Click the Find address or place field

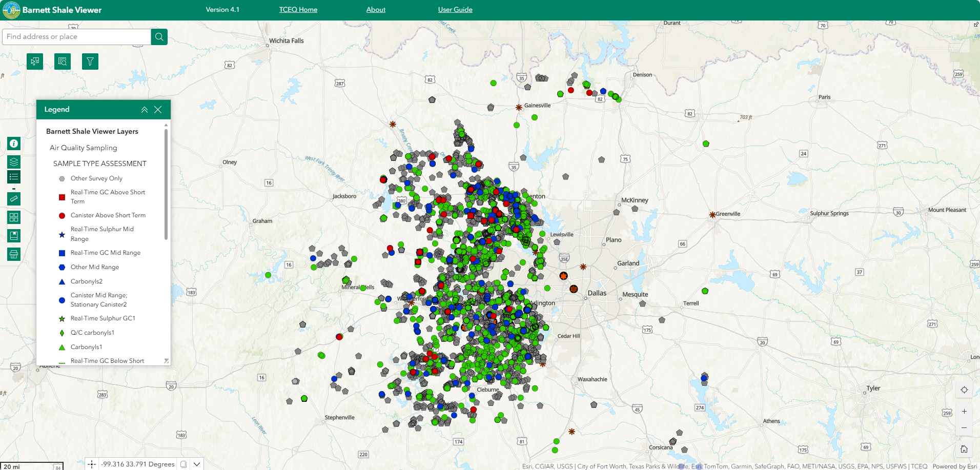(x=77, y=37)
